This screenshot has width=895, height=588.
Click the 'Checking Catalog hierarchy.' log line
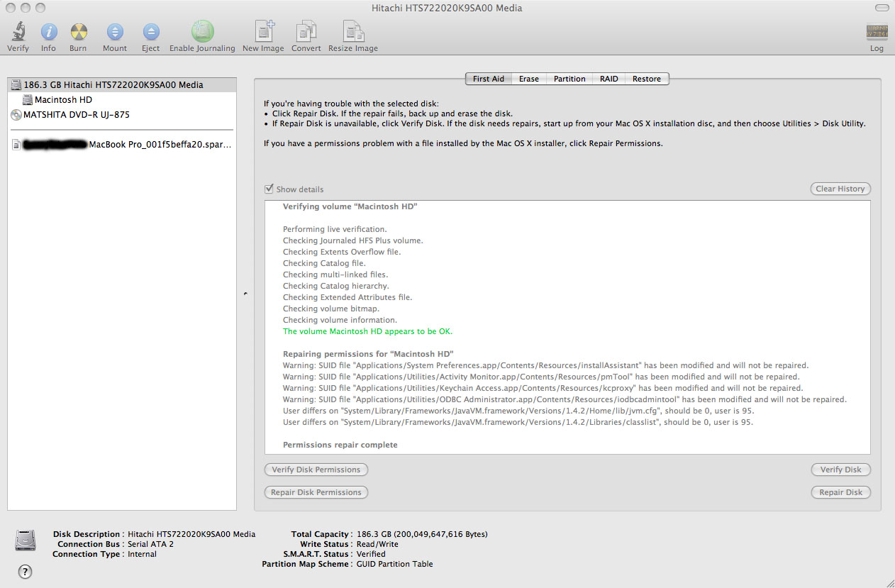click(336, 286)
